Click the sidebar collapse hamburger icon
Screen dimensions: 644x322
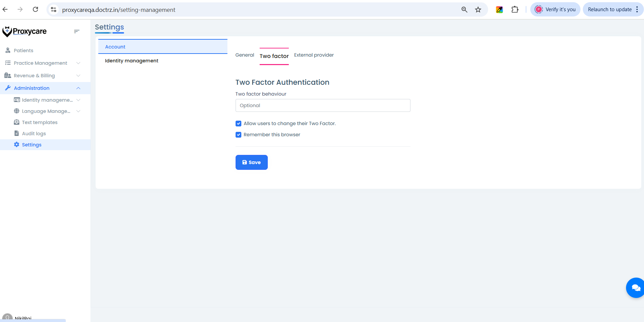coord(77,32)
